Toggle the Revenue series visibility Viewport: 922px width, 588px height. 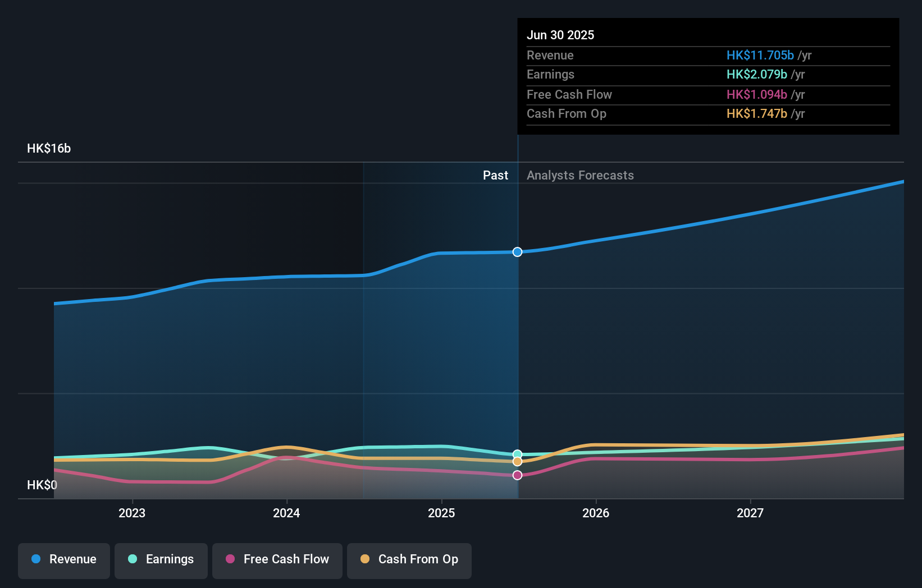point(63,560)
